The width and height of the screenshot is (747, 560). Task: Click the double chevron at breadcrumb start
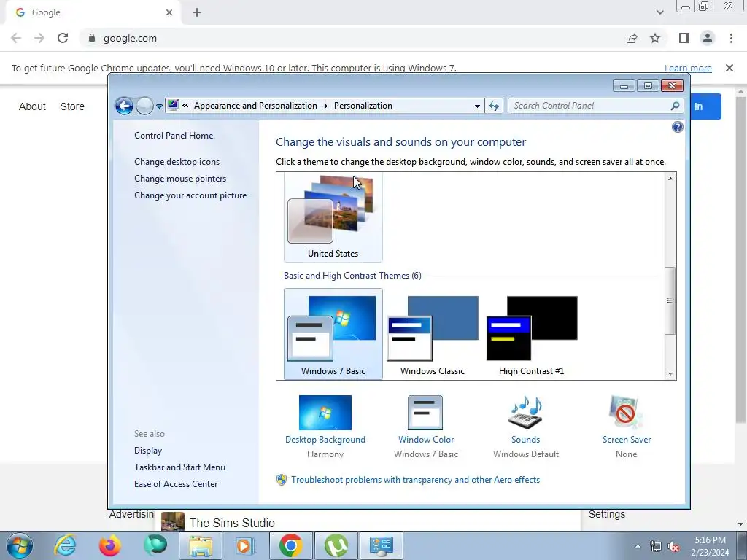pos(185,106)
